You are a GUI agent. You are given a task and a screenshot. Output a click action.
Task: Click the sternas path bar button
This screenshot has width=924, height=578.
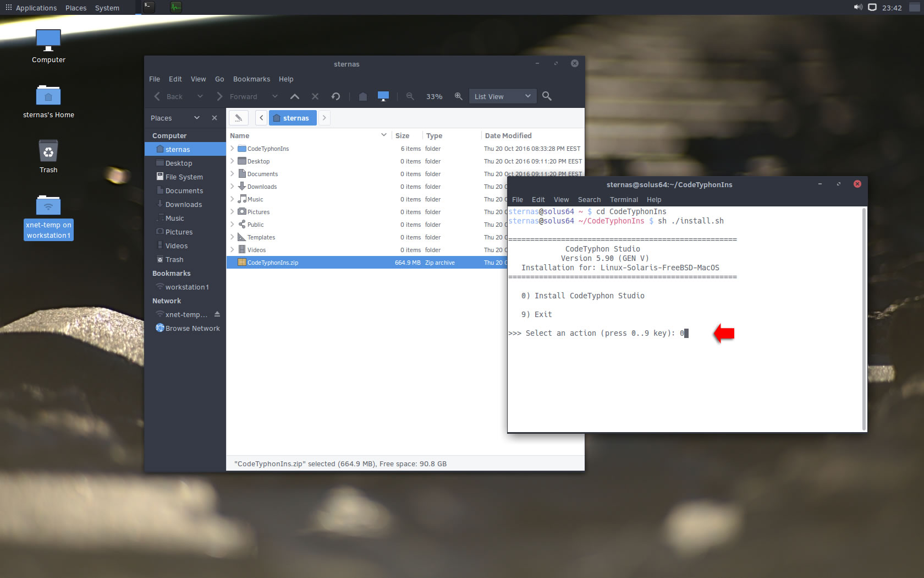click(293, 118)
